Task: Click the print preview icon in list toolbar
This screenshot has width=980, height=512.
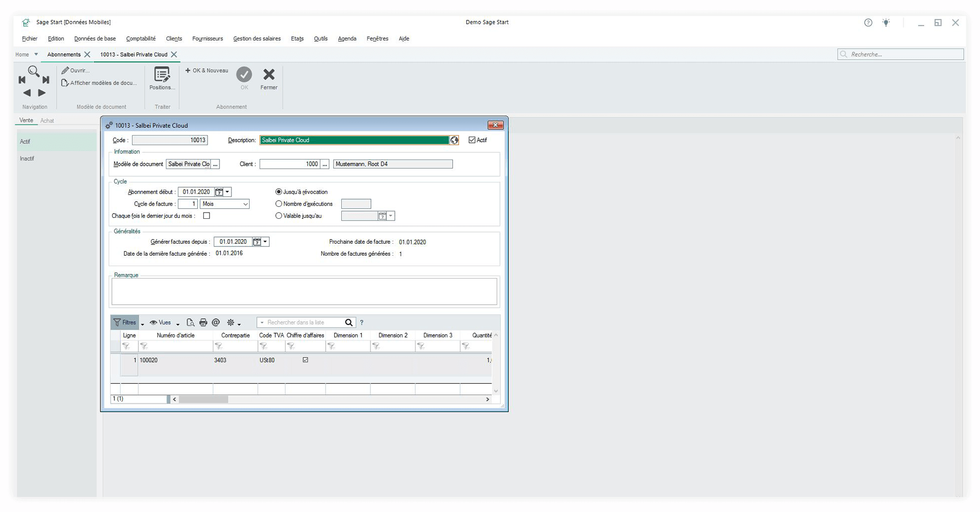Action: 190,322
